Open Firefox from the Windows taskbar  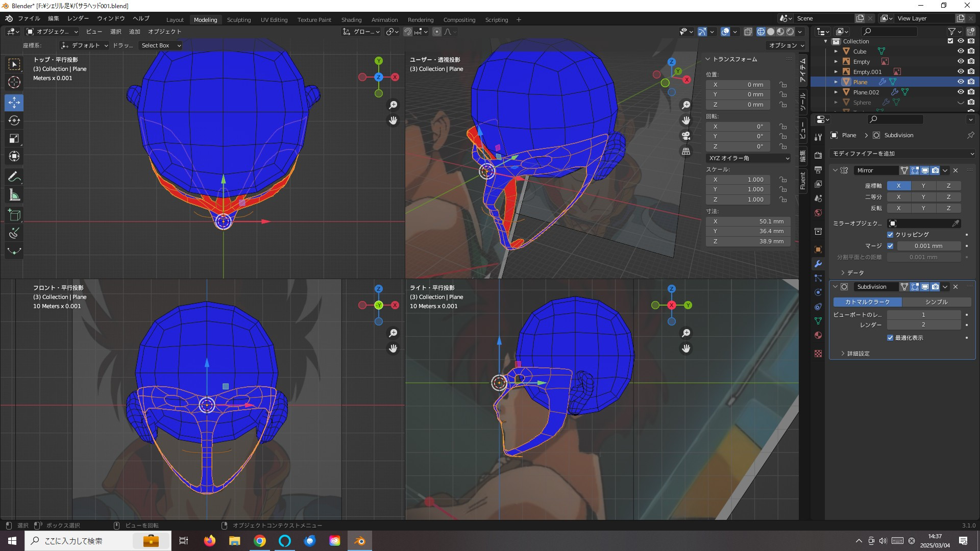click(x=210, y=541)
